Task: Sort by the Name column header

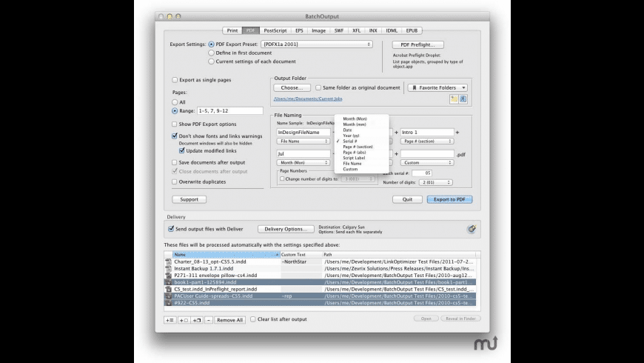Action: pos(226,255)
